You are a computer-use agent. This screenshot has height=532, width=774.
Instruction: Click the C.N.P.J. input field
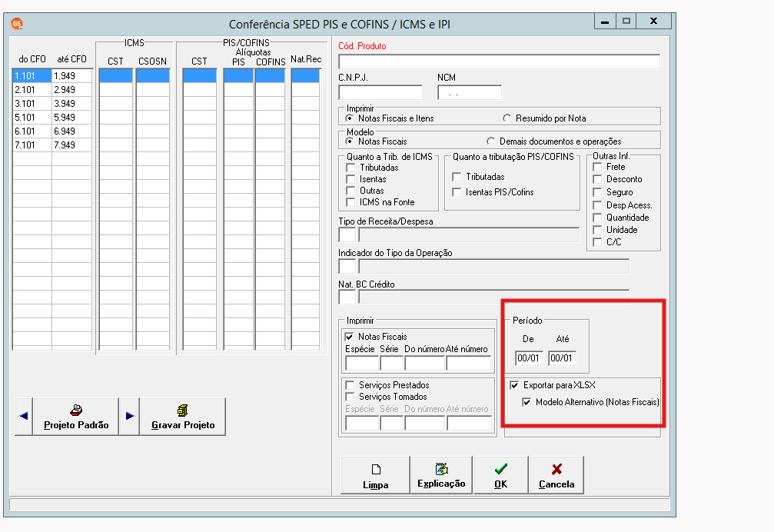click(380, 92)
